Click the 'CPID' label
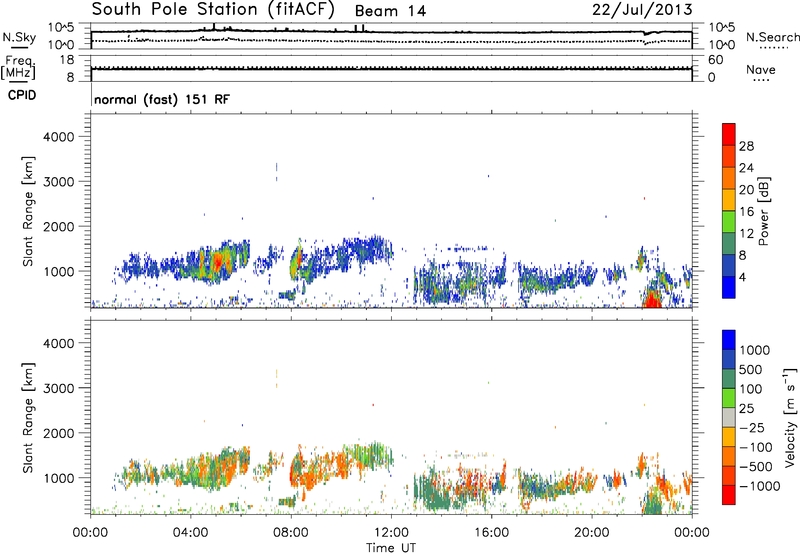Image resolution: width=800 pixels, height=554 pixels. click(x=22, y=95)
